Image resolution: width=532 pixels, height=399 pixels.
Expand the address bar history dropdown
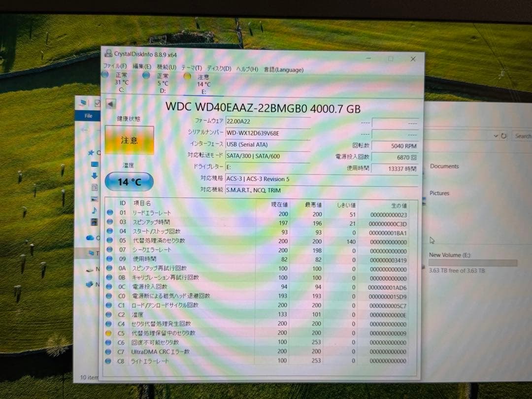coord(496,136)
